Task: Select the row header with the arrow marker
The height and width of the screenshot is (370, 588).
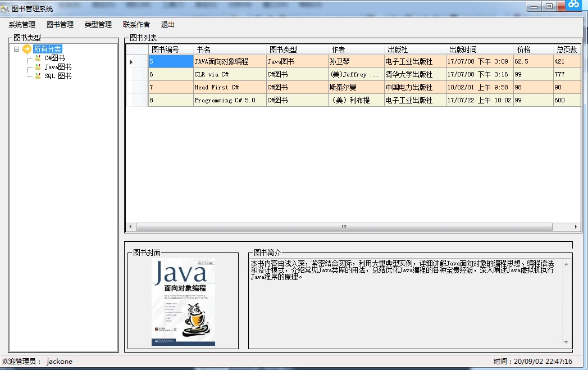Action: [137, 62]
